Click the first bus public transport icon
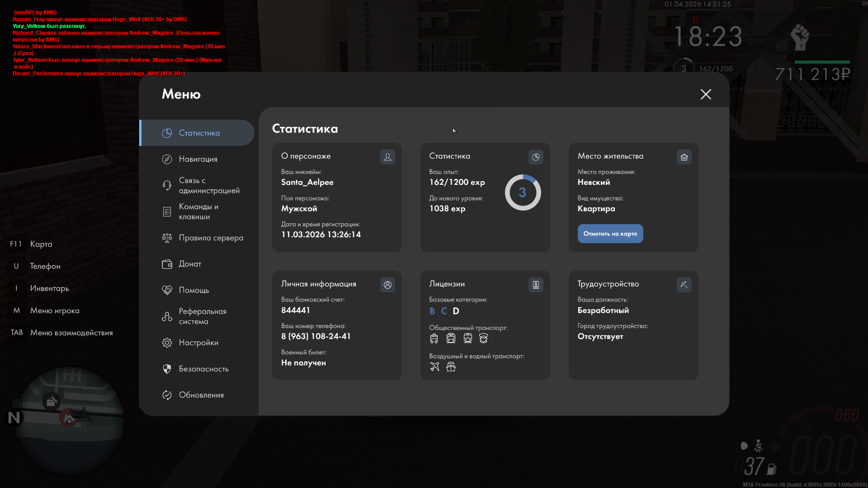 [434, 338]
